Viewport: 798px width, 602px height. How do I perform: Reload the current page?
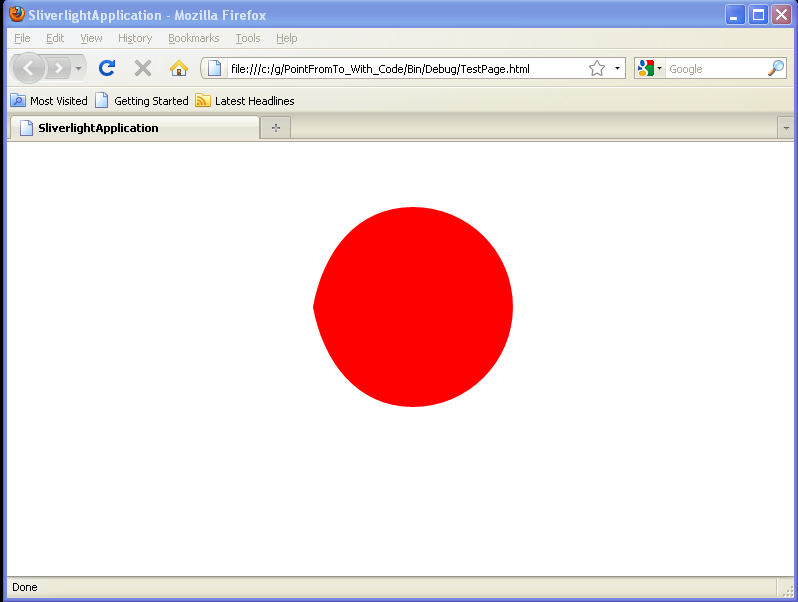coord(107,68)
